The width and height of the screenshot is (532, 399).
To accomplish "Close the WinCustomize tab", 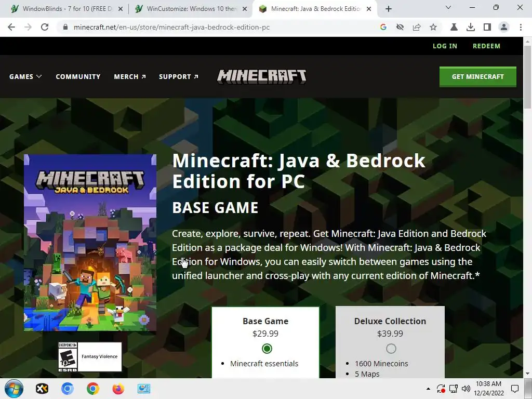I will coord(245,9).
